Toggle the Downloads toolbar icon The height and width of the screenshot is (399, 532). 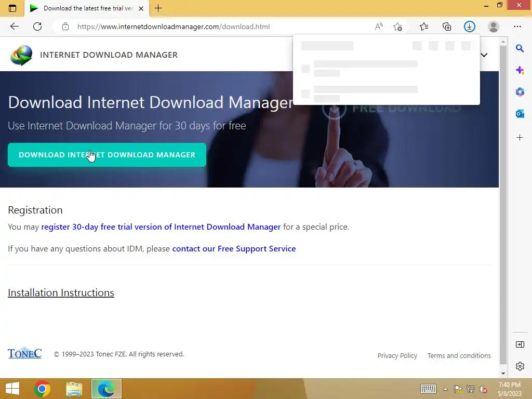pos(470,26)
